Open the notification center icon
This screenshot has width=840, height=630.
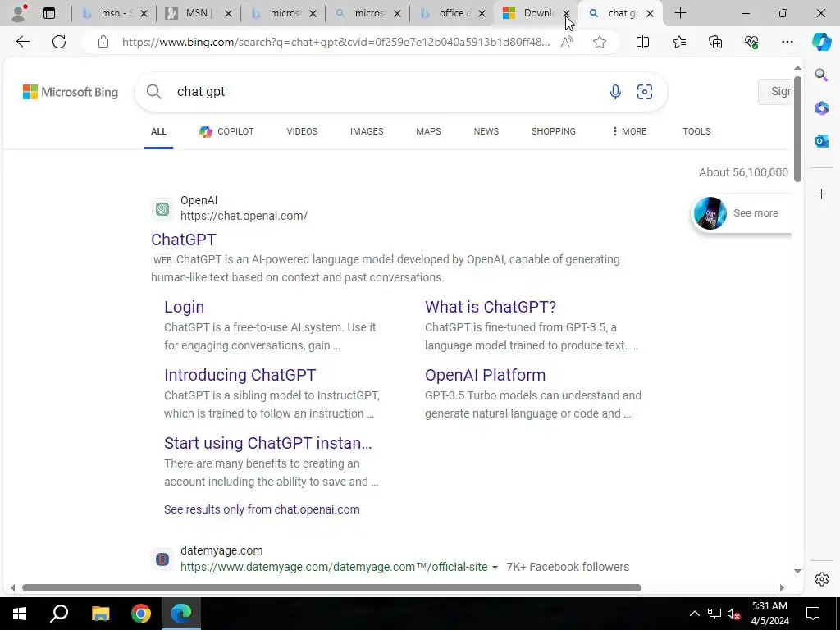[813, 614]
